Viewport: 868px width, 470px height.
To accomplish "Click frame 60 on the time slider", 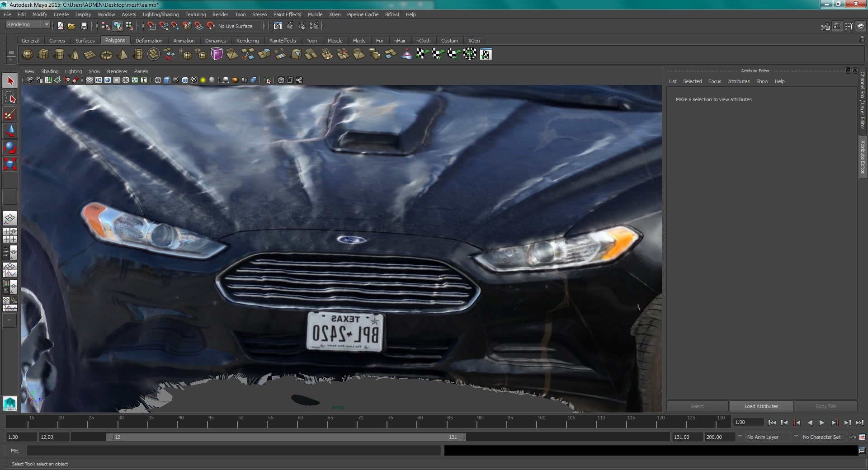I will coord(300,421).
